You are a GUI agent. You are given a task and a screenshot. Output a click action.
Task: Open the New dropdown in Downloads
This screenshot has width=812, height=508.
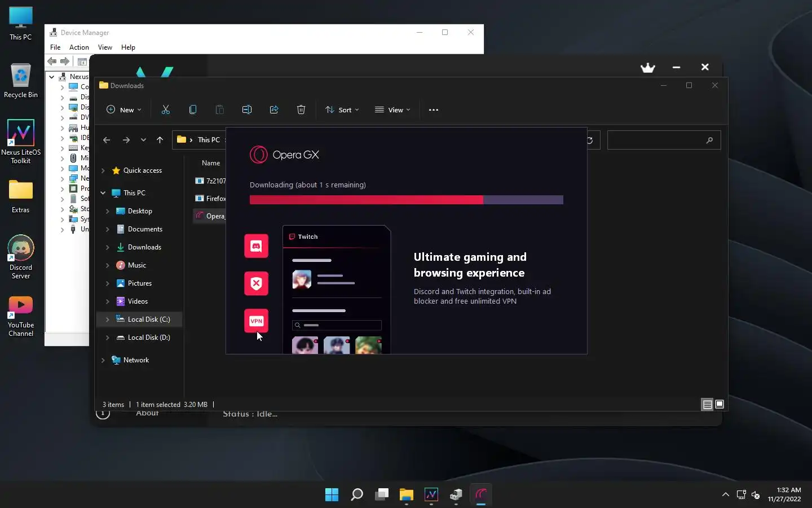[x=124, y=110]
